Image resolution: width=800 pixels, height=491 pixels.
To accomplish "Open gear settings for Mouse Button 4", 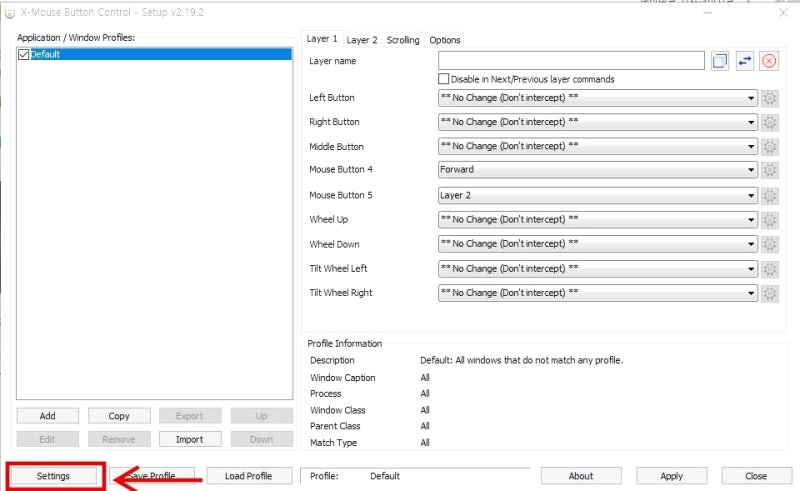I will [769, 170].
